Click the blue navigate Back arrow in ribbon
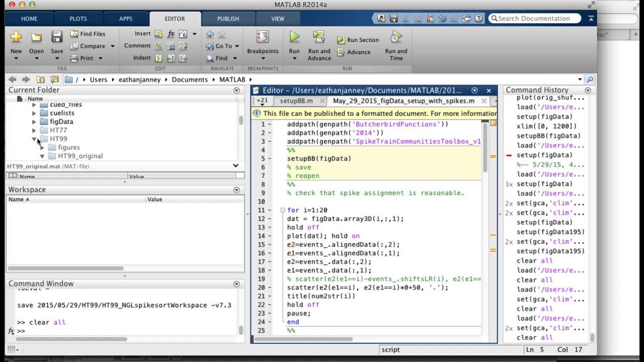Viewport: 644px width, 362px height. click(x=210, y=34)
